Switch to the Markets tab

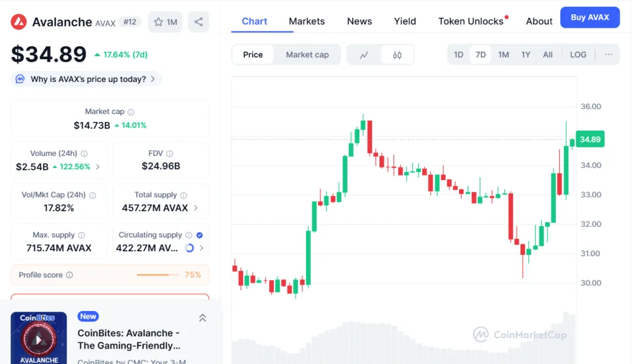tap(307, 21)
